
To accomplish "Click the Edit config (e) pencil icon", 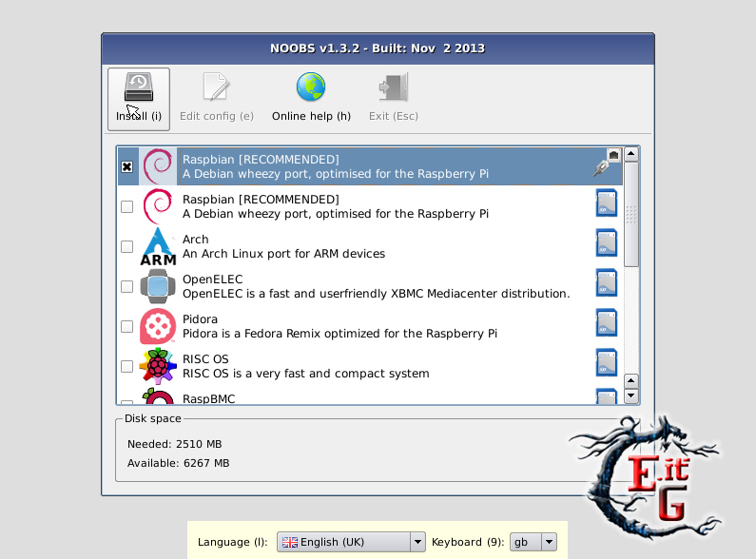I will coord(217,87).
